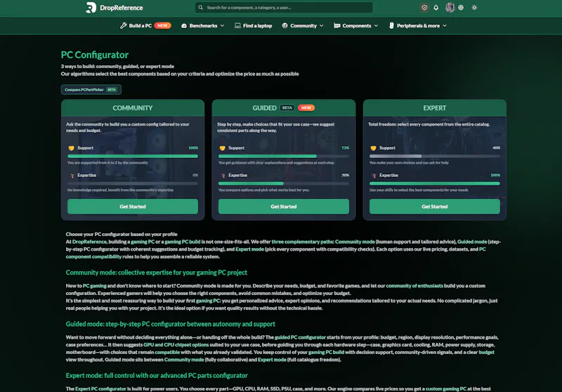Click 'Community mode: collective expertise' heading
The height and width of the screenshot is (392, 562).
point(156,273)
